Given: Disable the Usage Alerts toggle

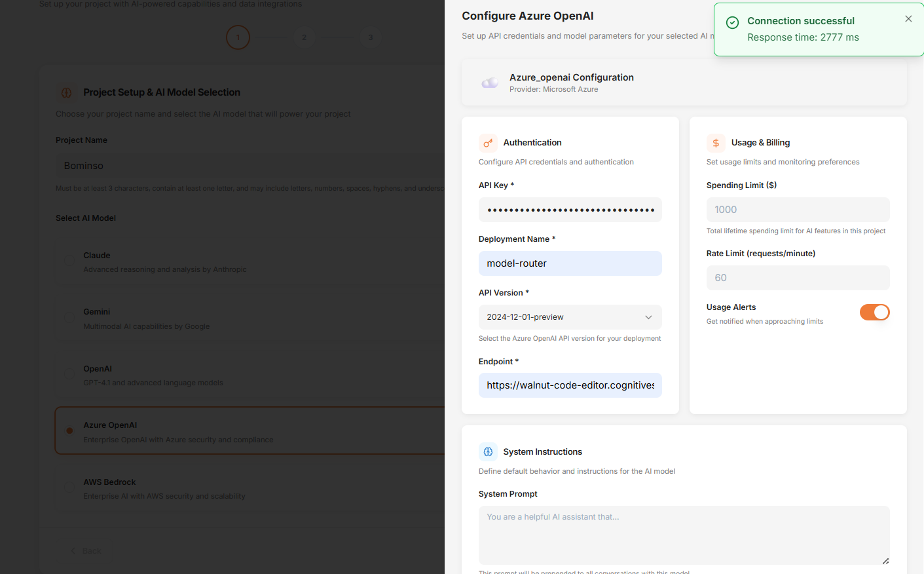Looking at the screenshot, I should tap(874, 313).
